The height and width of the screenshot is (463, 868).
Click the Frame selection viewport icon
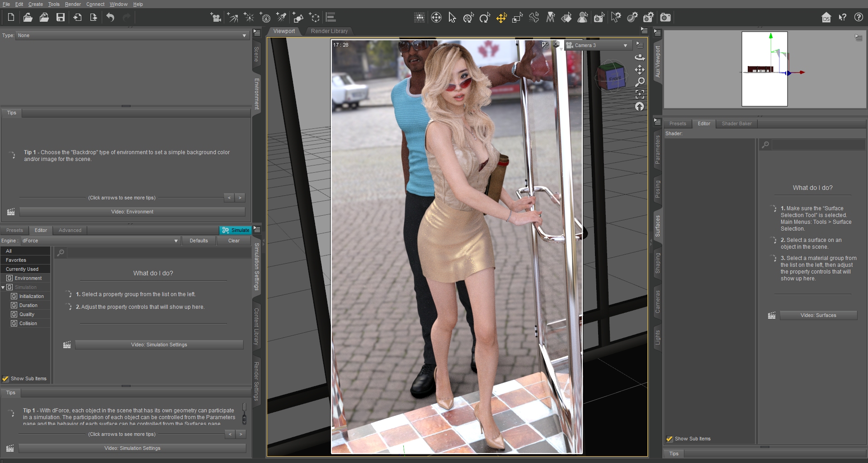(x=640, y=94)
